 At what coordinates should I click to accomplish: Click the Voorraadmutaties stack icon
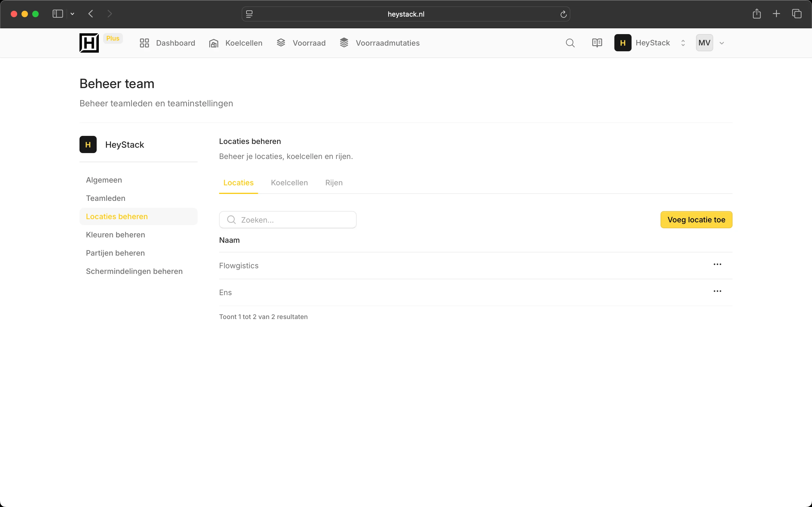[344, 43]
